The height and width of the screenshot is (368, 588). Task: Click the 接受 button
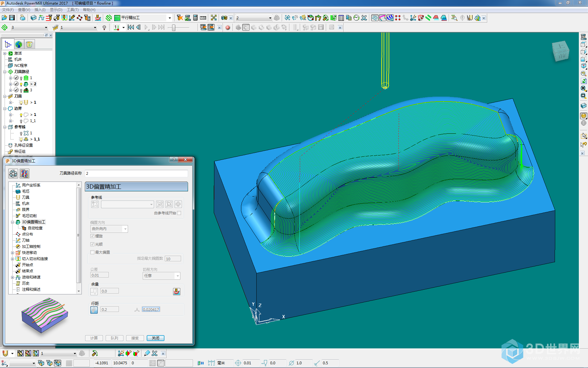pos(135,338)
